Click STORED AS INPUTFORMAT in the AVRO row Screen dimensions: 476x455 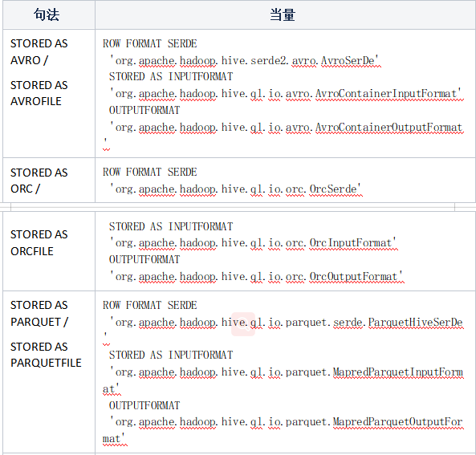click(171, 76)
